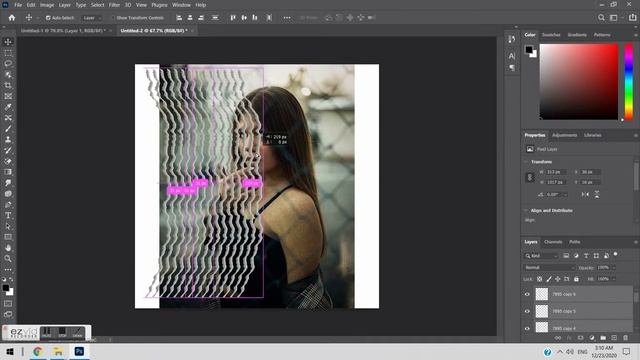Toggle lock position
This screenshot has width=640, height=360.
558,279
